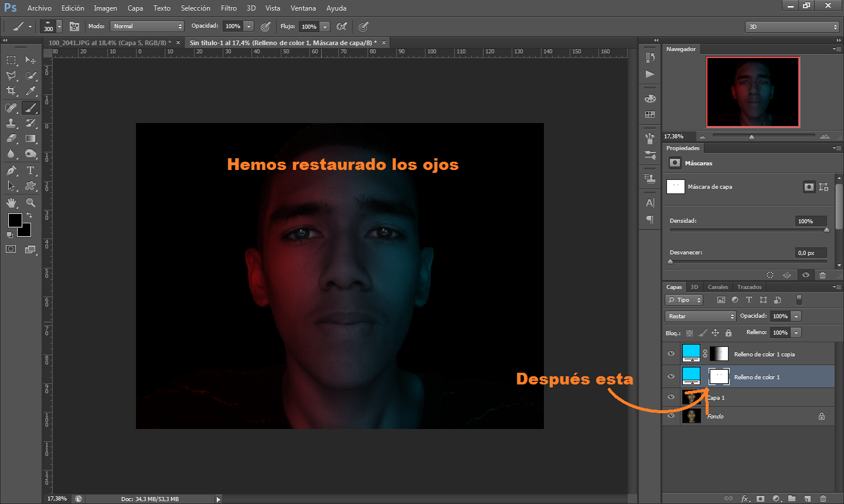Toggle Quick Mask mode
The height and width of the screenshot is (504, 844).
click(x=11, y=249)
